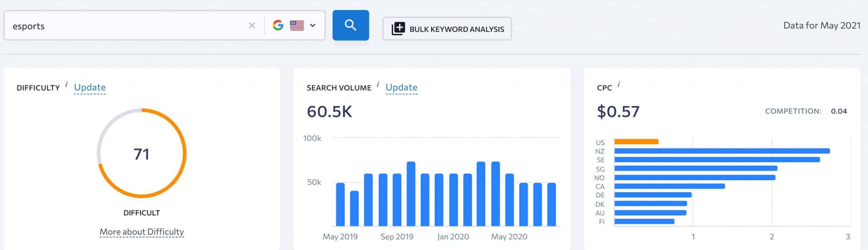Image resolution: width=868 pixels, height=250 pixels.
Task: Select the CA bar in CPC chart
Action: [669, 186]
